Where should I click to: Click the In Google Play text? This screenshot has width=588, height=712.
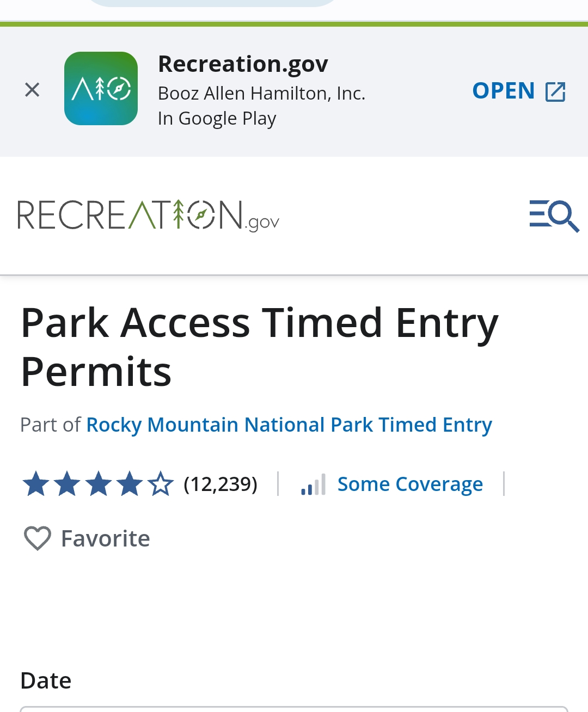pos(217,119)
